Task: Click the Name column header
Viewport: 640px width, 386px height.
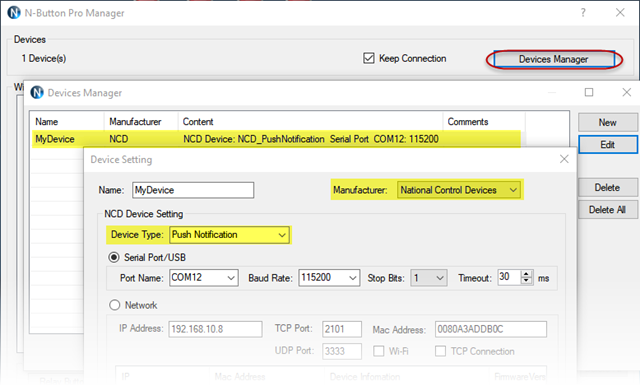Action: click(x=67, y=122)
